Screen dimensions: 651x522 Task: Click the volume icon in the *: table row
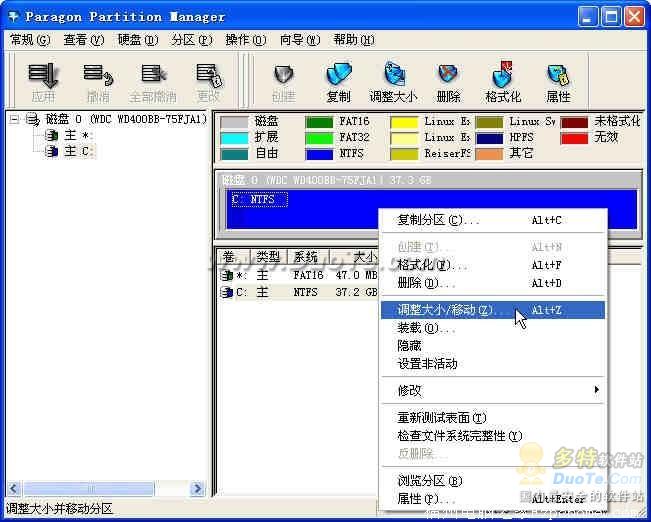[226, 275]
